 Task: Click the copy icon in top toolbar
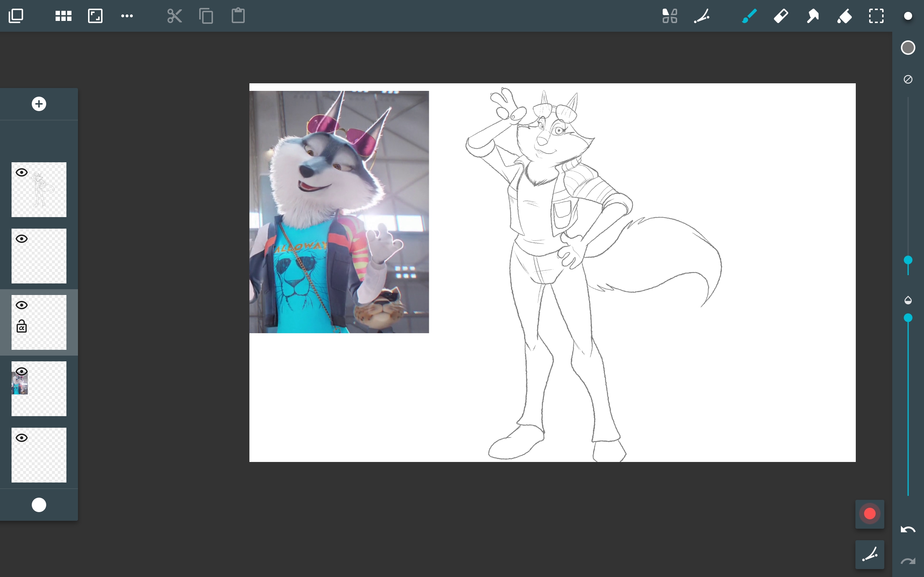(206, 16)
